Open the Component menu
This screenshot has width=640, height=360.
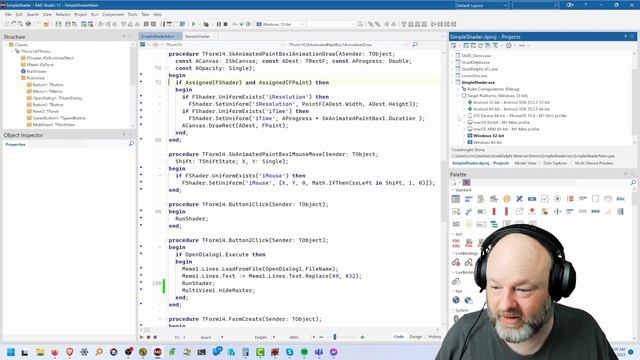[113, 14]
